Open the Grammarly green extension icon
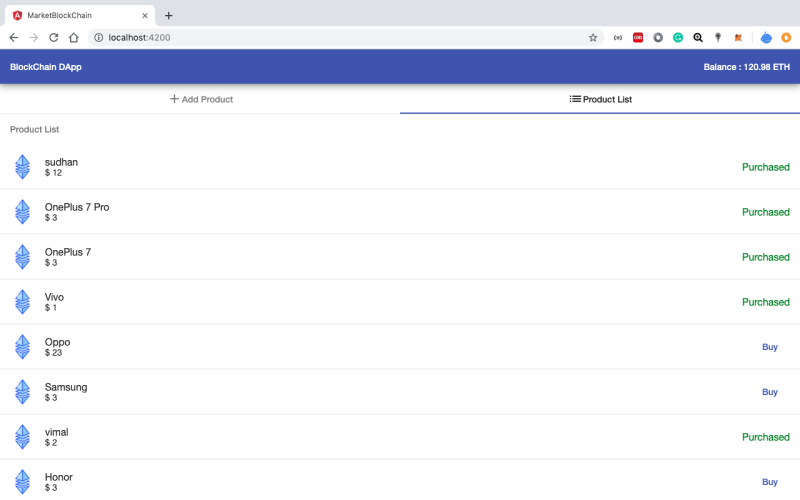Screen dimensions: 800x500 [x=678, y=38]
